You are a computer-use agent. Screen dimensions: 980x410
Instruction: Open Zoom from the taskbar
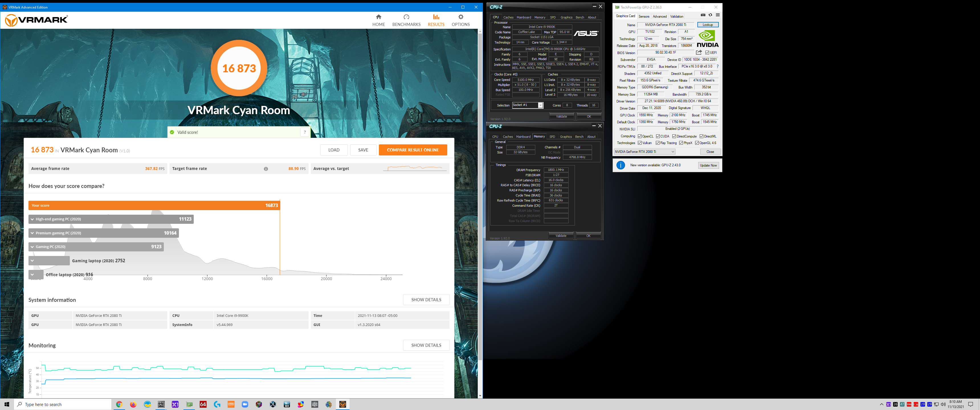245,404
